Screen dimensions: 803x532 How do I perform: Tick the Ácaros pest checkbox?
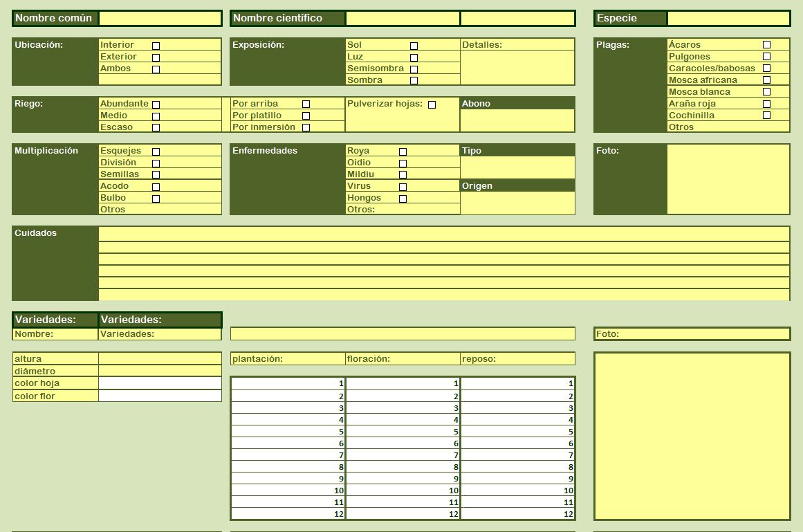(766, 44)
